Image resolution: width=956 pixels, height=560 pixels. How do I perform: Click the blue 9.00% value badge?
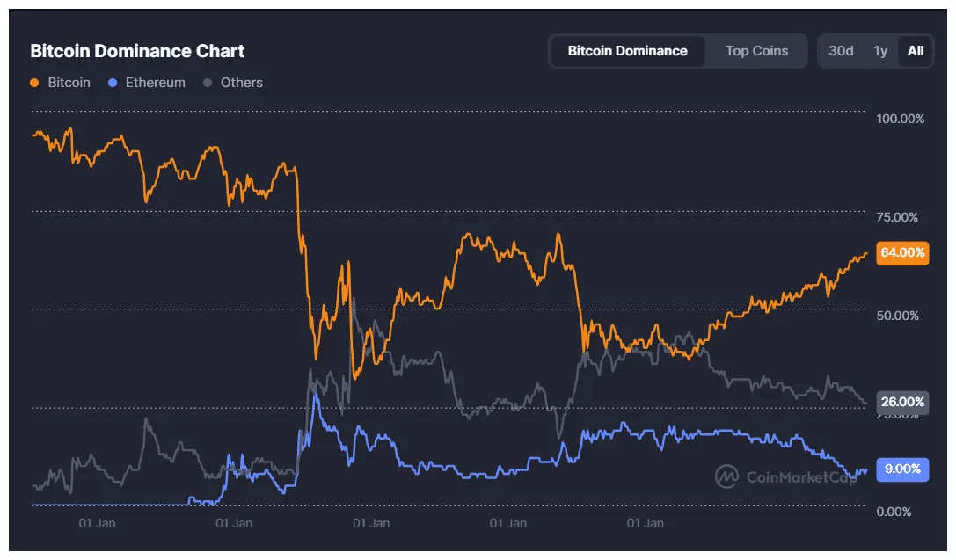click(902, 469)
